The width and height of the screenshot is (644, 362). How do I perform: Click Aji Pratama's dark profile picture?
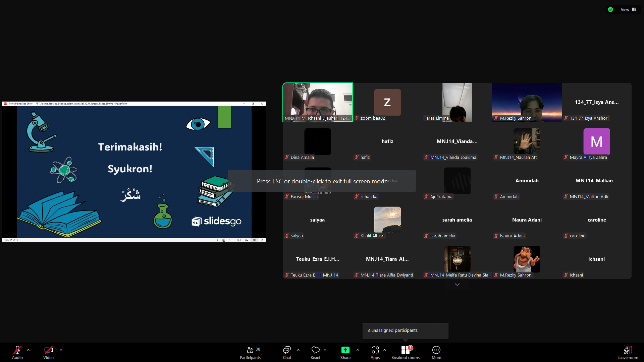pos(457,181)
